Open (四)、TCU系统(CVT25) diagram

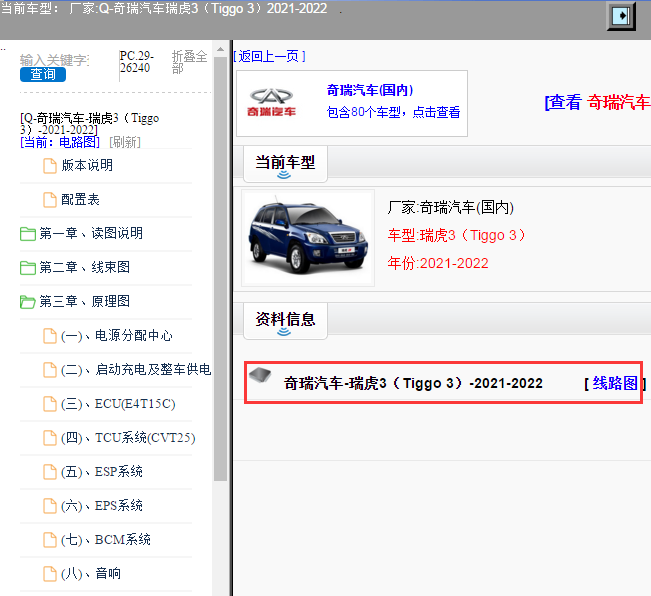point(128,437)
